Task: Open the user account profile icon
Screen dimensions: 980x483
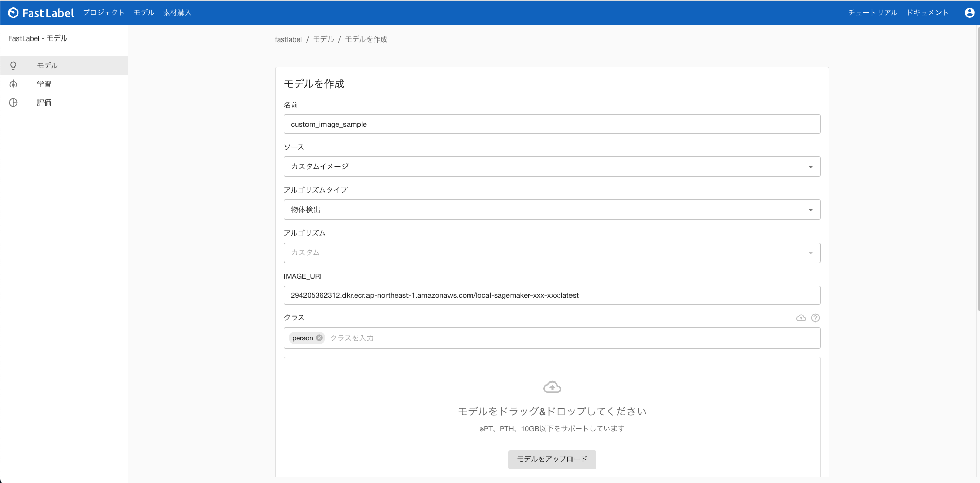Action: 969,13
